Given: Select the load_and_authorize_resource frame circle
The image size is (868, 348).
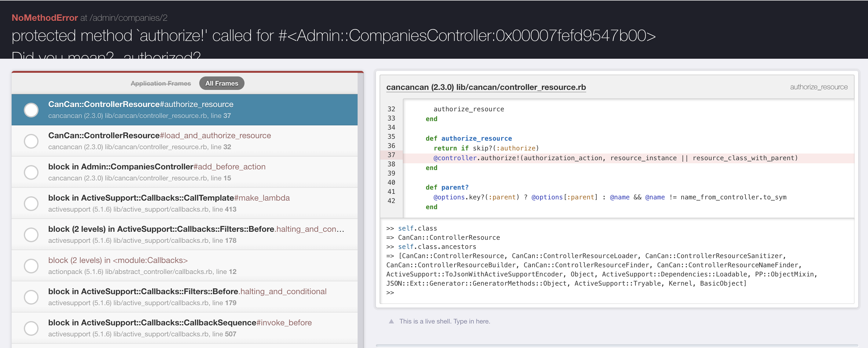Looking at the screenshot, I should click(x=31, y=141).
